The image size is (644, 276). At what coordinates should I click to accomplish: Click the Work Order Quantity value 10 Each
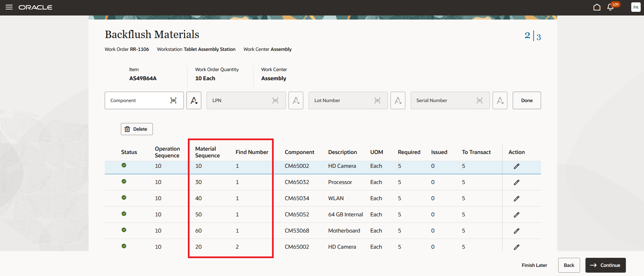[x=205, y=78]
